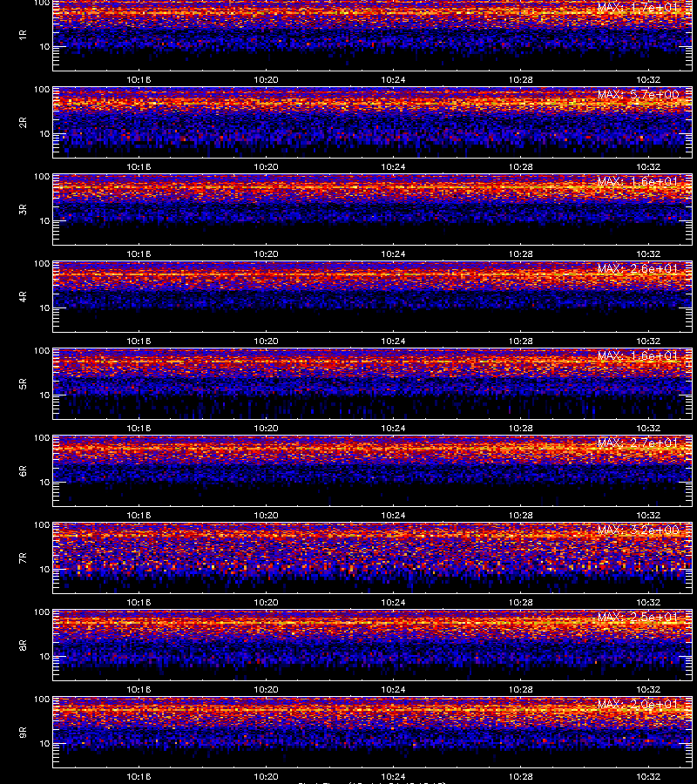Viewport: 697px width, 784px height.
Task: Click the 10:20 time label under panel 6R
Action: pyautogui.click(x=266, y=515)
